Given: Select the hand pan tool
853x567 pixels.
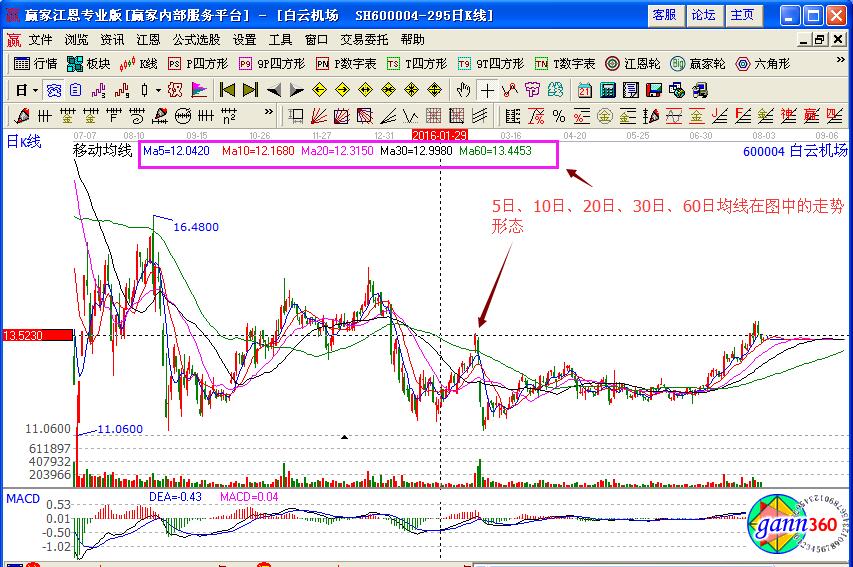Looking at the screenshot, I should (464, 89).
